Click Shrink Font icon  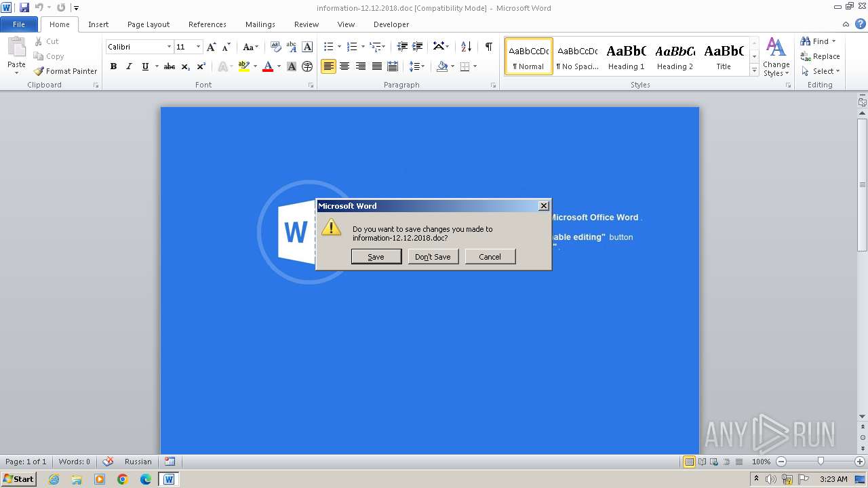(x=226, y=47)
